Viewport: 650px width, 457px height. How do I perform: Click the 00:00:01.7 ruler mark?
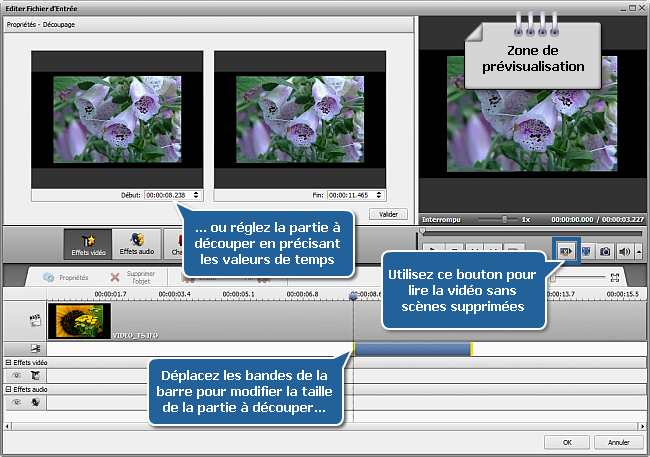[110, 294]
